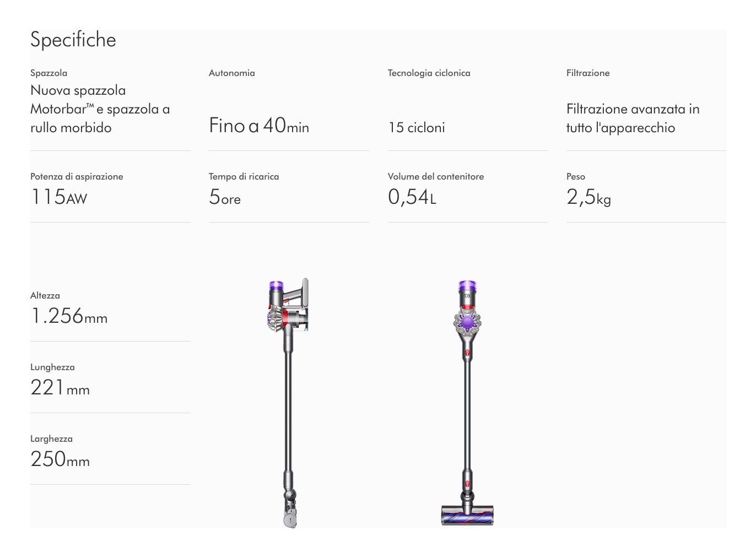Click the '15 cicloni' value
Image resolution: width=756 pixels, height=558 pixels.
(417, 128)
